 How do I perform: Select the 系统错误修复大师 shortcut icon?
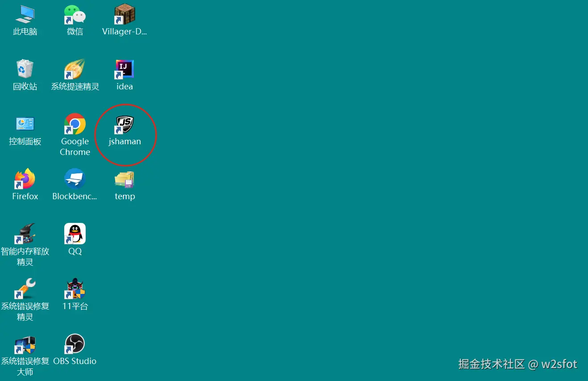pos(25,344)
